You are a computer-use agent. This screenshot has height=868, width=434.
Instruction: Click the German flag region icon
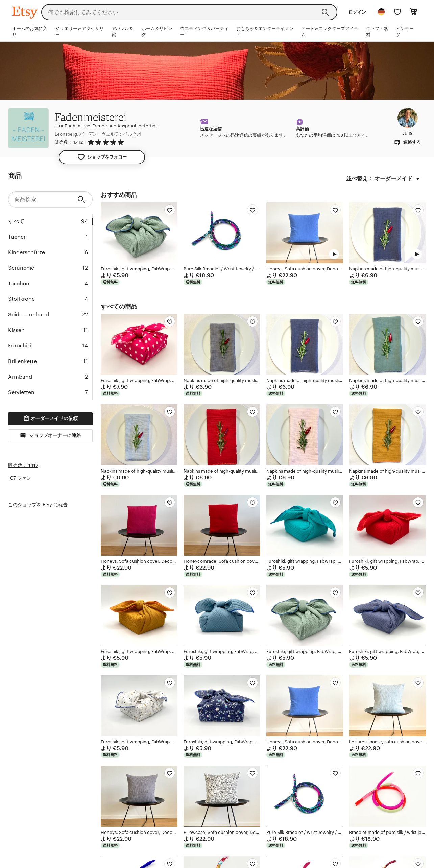[381, 12]
